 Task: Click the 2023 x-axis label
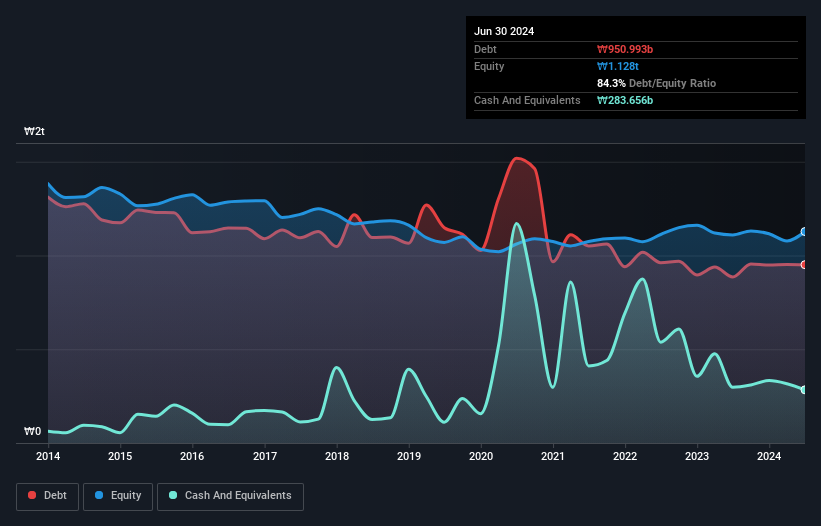697,456
